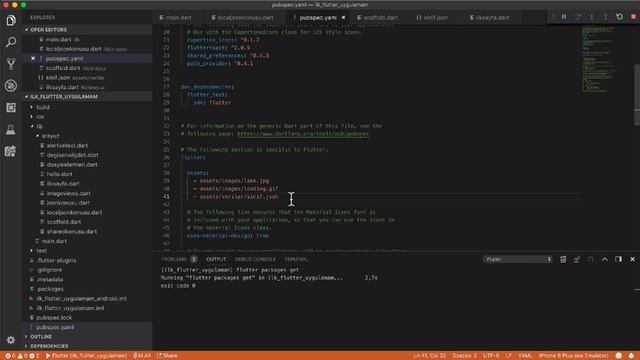The height and width of the screenshot is (360, 640).
Task: Click the notification bell in status bar
Action: pos(631,356)
